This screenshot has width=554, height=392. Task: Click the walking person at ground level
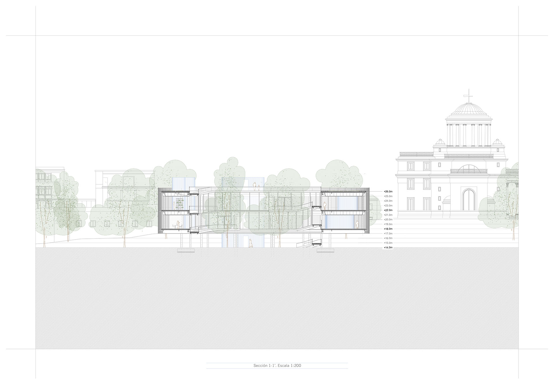251,244
